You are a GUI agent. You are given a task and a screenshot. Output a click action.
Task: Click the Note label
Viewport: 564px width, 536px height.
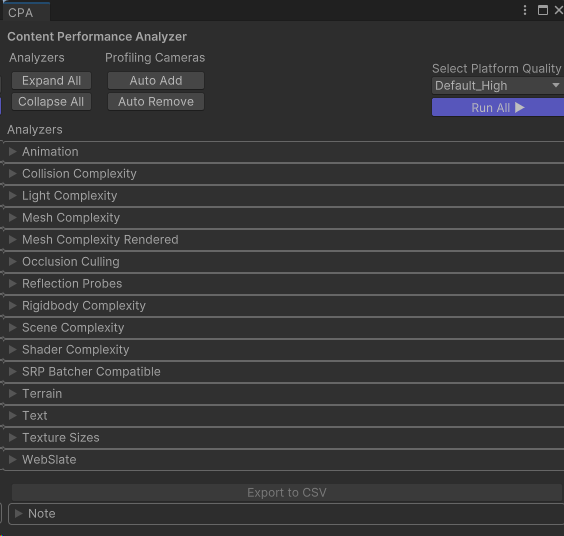42,514
